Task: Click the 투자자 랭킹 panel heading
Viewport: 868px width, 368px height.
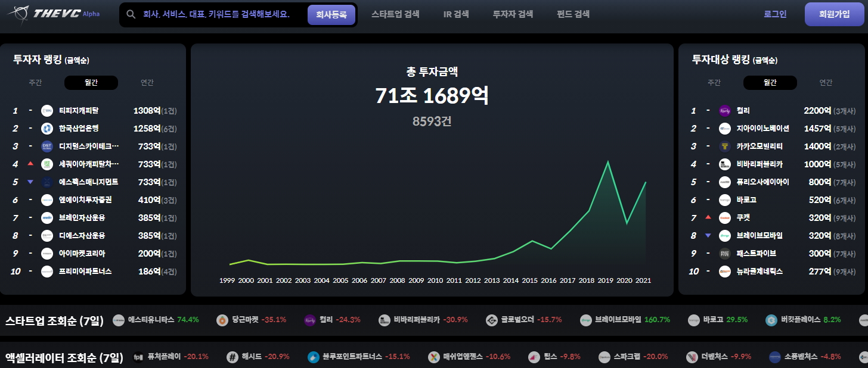Action: (51, 60)
